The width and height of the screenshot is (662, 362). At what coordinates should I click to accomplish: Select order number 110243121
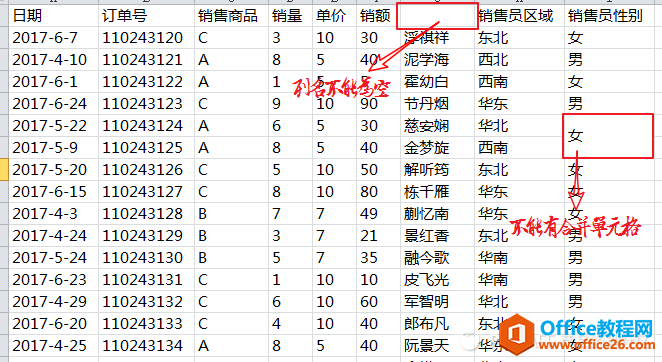tap(147, 60)
